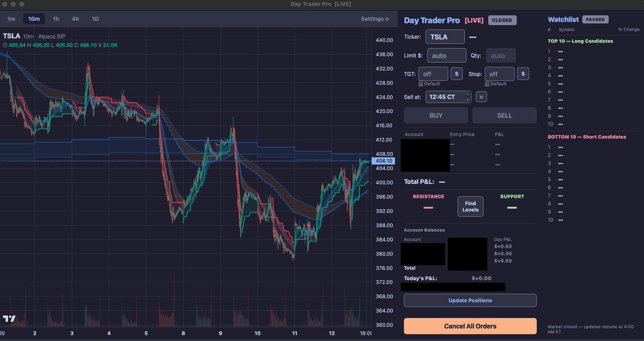644x341 pixels.
Task: Enable Default checkbox under Stop
Action: tap(487, 84)
